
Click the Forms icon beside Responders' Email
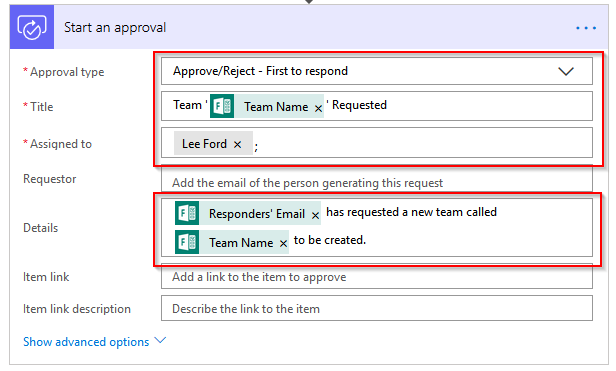click(x=187, y=213)
